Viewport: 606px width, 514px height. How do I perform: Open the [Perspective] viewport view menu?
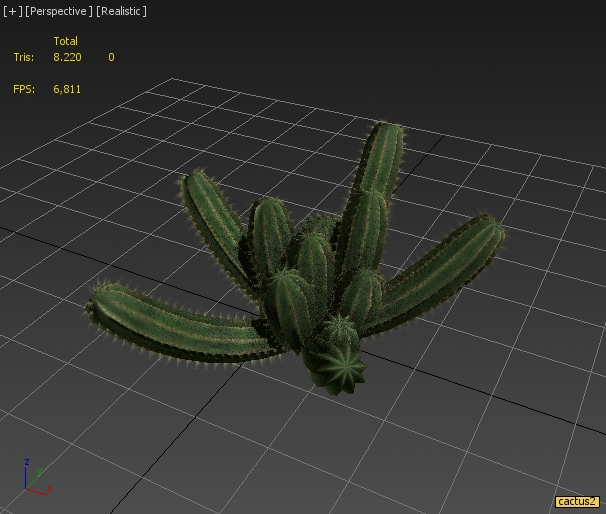59,11
